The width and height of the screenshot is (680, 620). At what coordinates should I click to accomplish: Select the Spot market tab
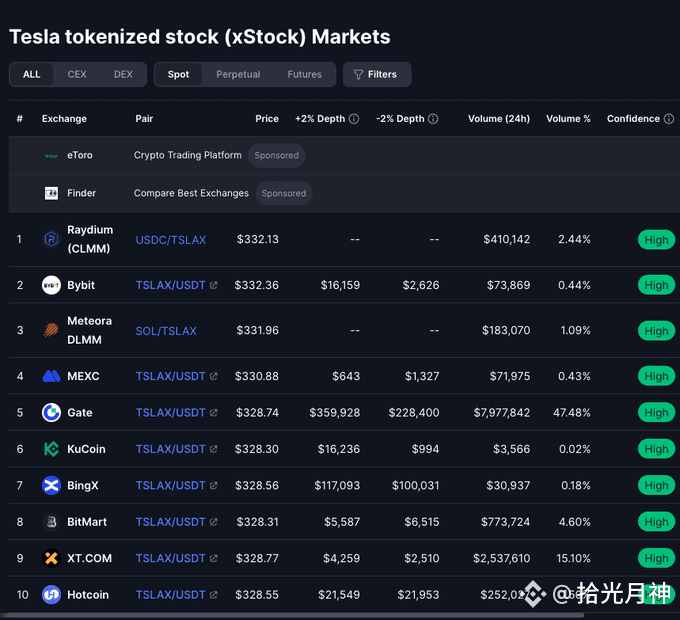tap(178, 75)
